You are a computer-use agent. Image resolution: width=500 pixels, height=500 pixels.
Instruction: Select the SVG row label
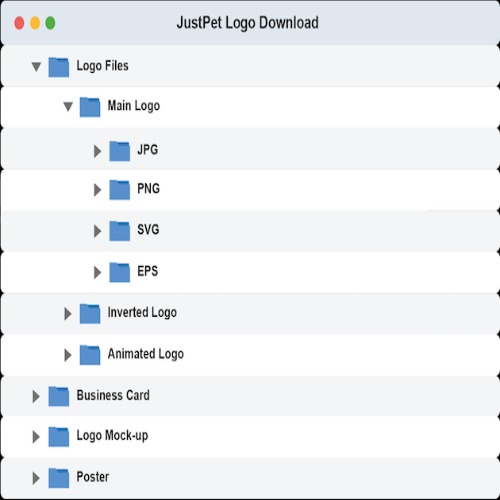click(148, 229)
